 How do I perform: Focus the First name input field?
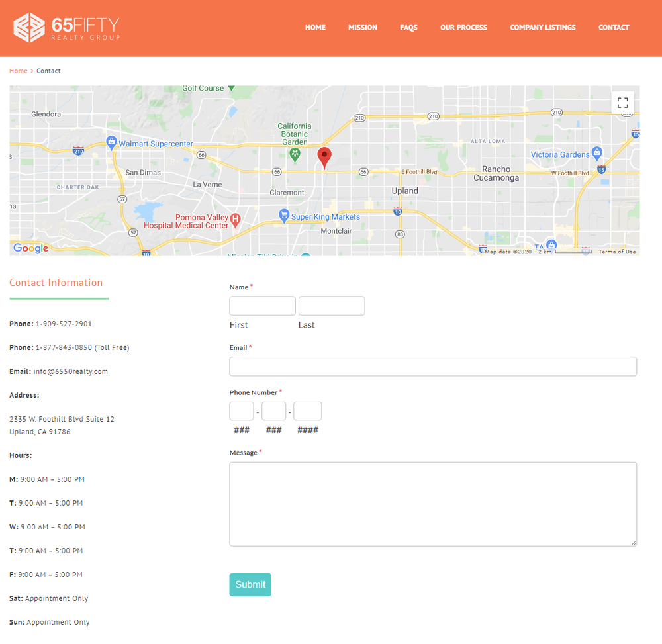tap(262, 306)
